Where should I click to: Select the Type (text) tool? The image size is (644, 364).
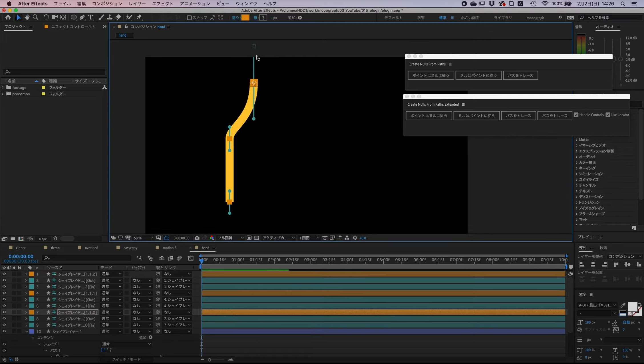click(x=90, y=17)
